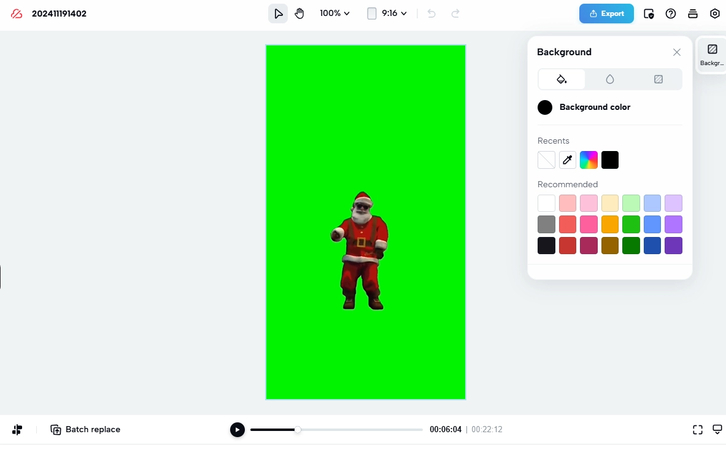Click the Export button
726x450 pixels.
point(606,14)
